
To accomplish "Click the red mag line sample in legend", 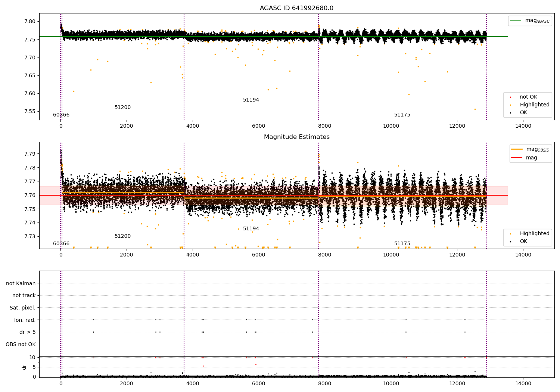I will 517,158.
